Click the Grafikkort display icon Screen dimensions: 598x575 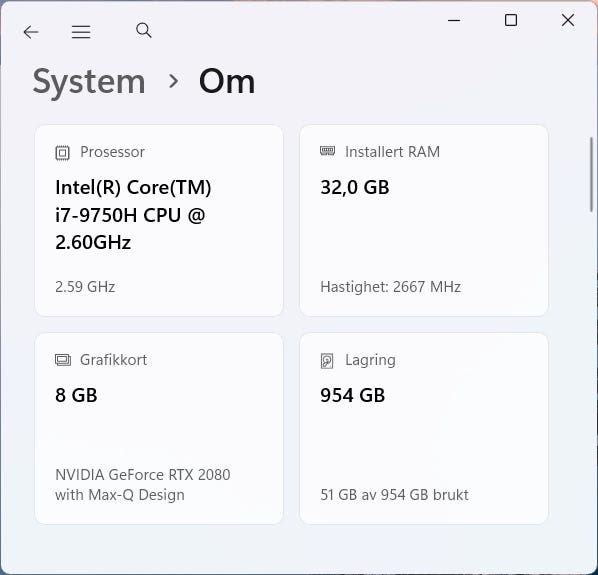(x=63, y=360)
